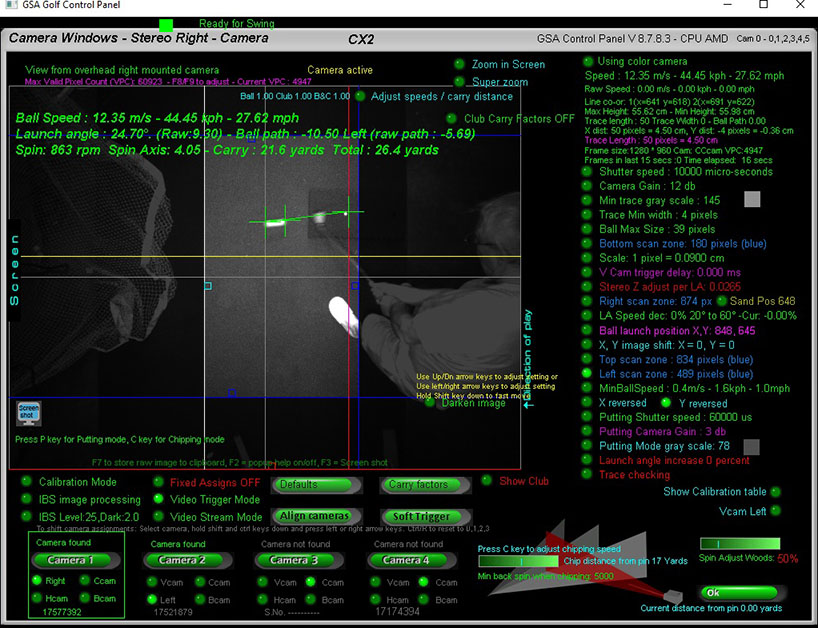Toggle Y reversed
The width and height of the screenshot is (818, 628).
point(666,403)
